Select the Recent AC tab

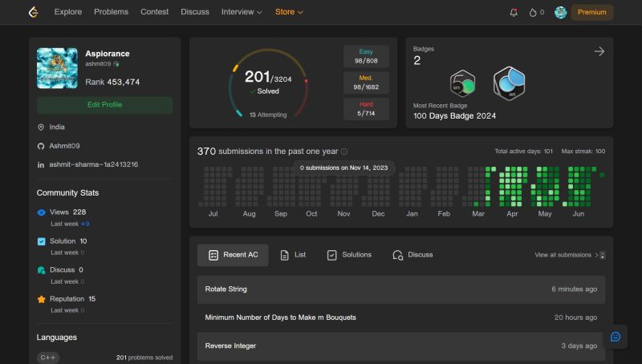tap(233, 255)
